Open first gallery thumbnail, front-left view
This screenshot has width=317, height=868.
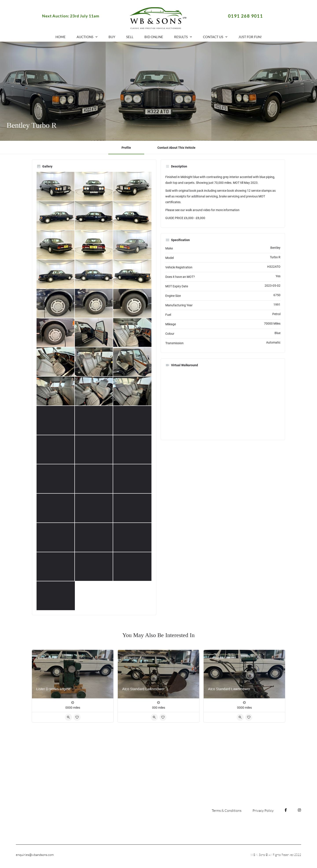click(x=55, y=186)
